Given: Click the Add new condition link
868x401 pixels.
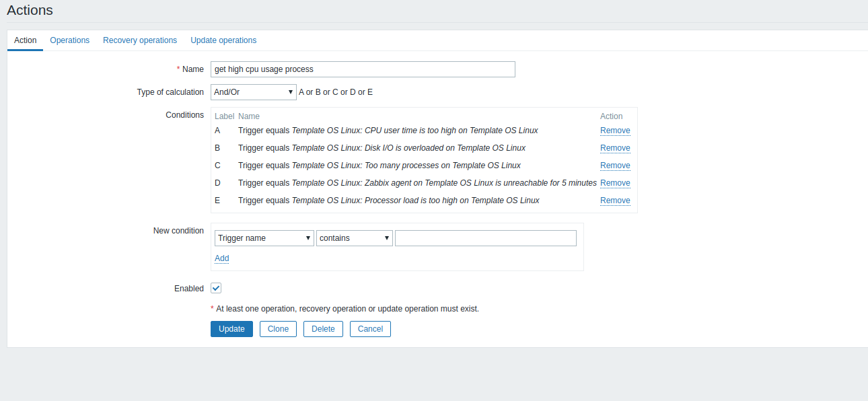Looking at the screenshot, I should pos(221,258).
